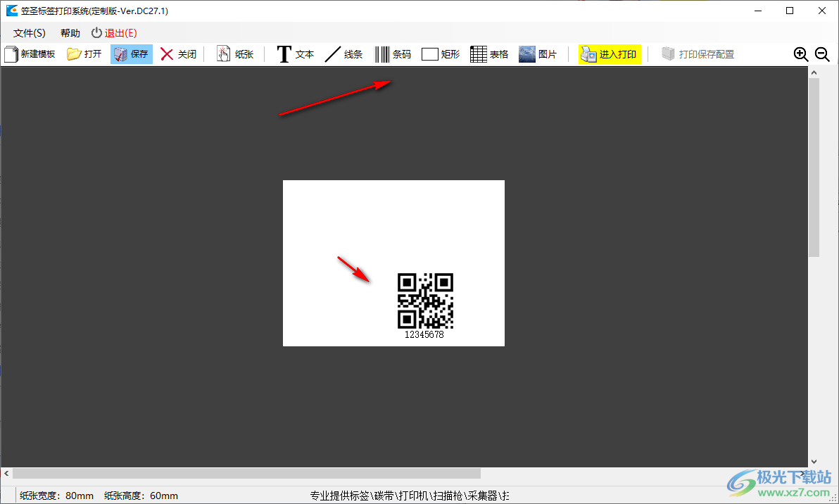This screenshot has width=839, height=504.
Task: Click the vertical scrollbar thumb
Action: click(814, 168)
